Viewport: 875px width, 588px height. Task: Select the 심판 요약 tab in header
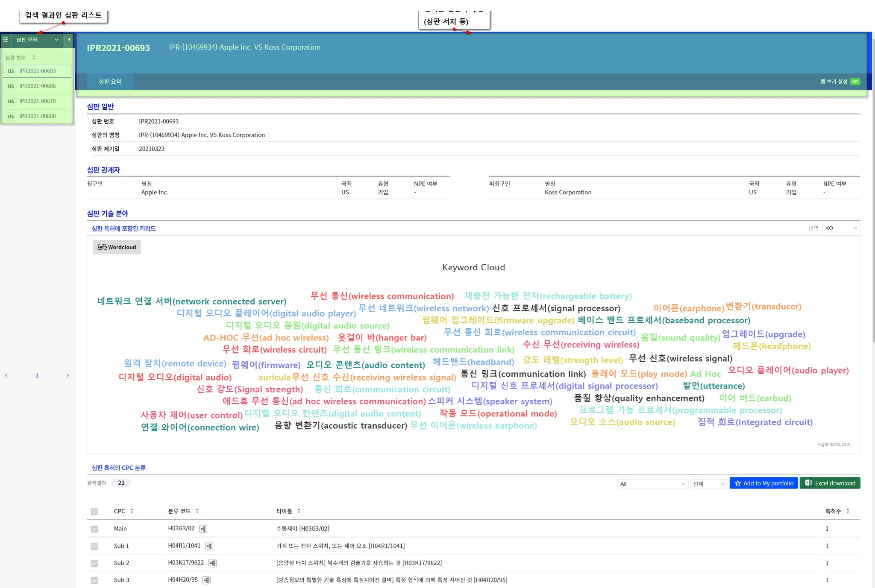tap(110, 82)
